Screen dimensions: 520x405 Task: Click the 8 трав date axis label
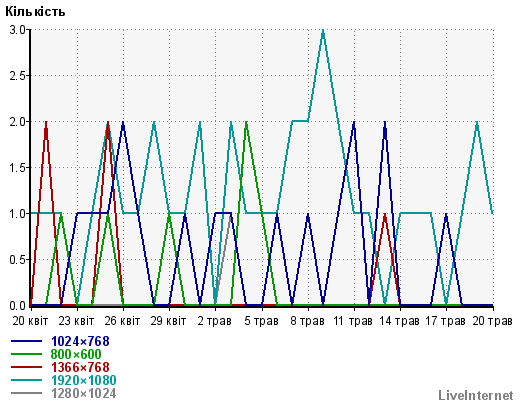307,321
